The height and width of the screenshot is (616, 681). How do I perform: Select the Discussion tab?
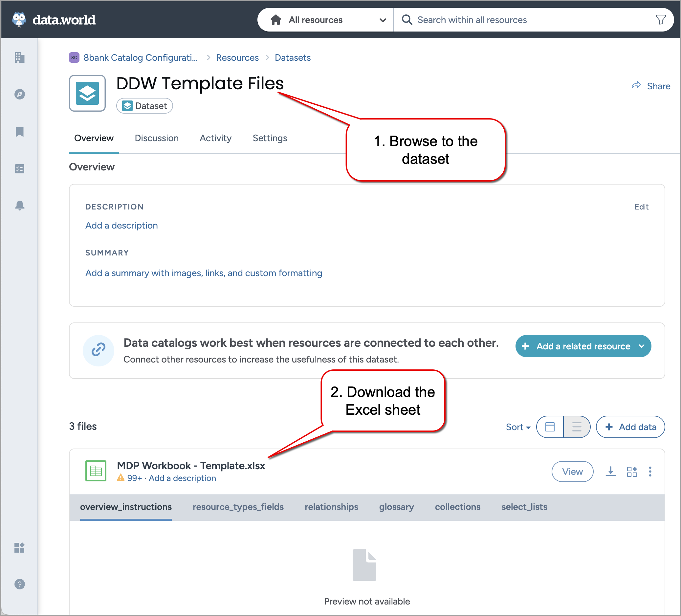[156, 138]
